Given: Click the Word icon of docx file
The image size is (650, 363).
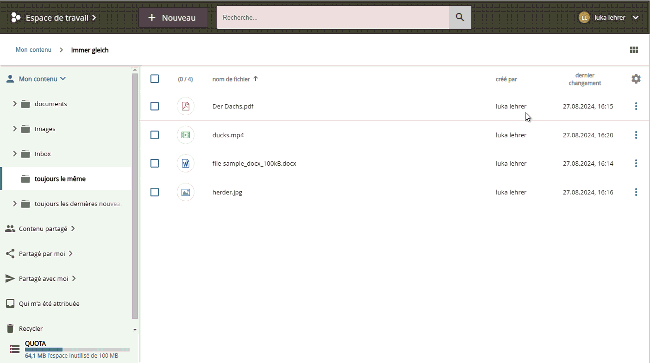Looking at the screenshot, I should point(185,163).
